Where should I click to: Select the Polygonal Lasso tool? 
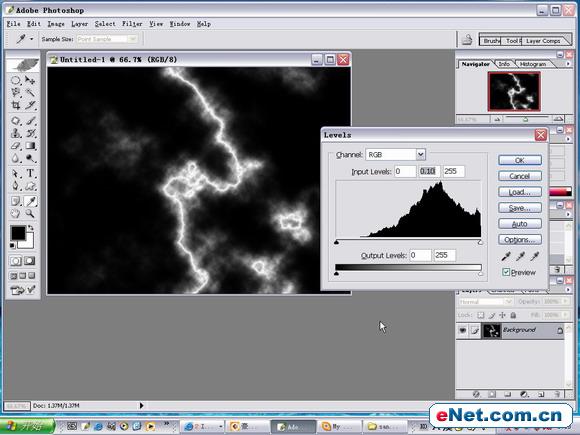[x=16, y=92]
